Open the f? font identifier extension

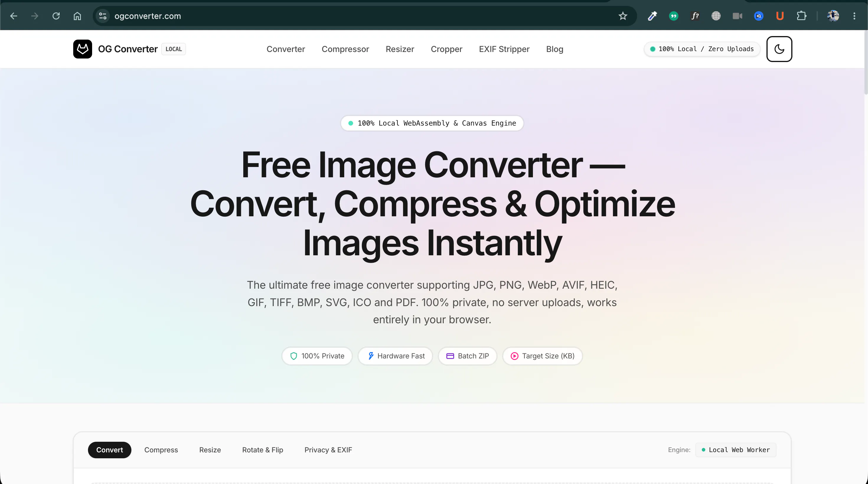pos(695,16)
